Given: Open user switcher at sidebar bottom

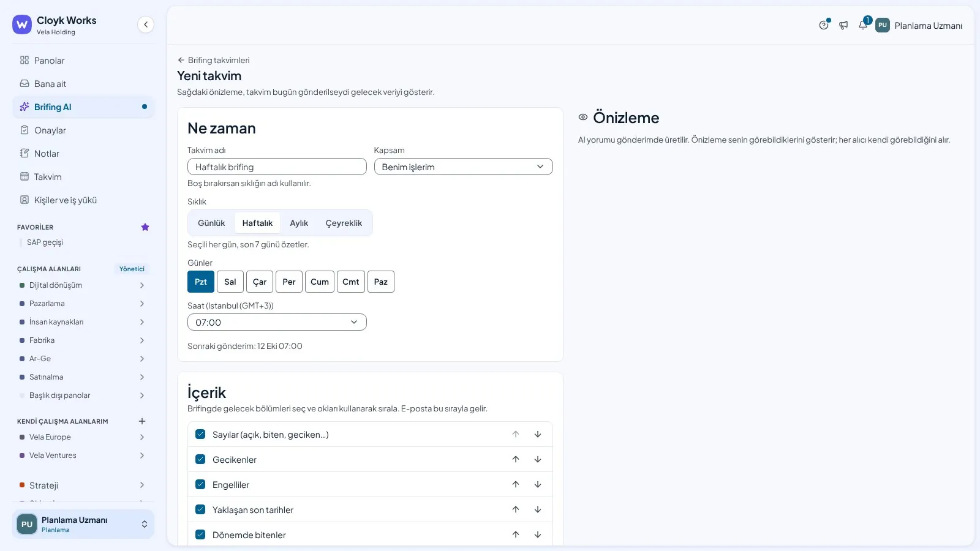Looking at the screenshot, I should pos(83,524).
